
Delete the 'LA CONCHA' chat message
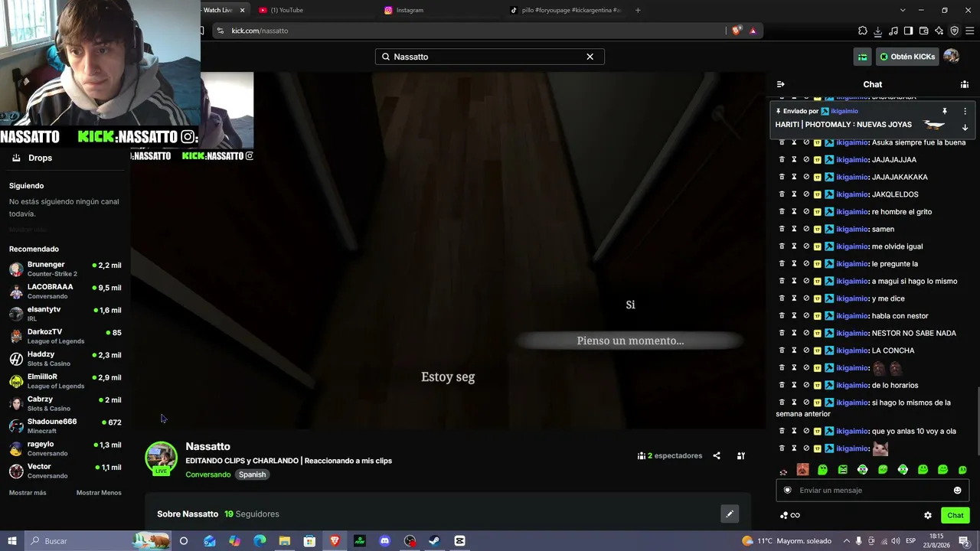pos(782,350)
